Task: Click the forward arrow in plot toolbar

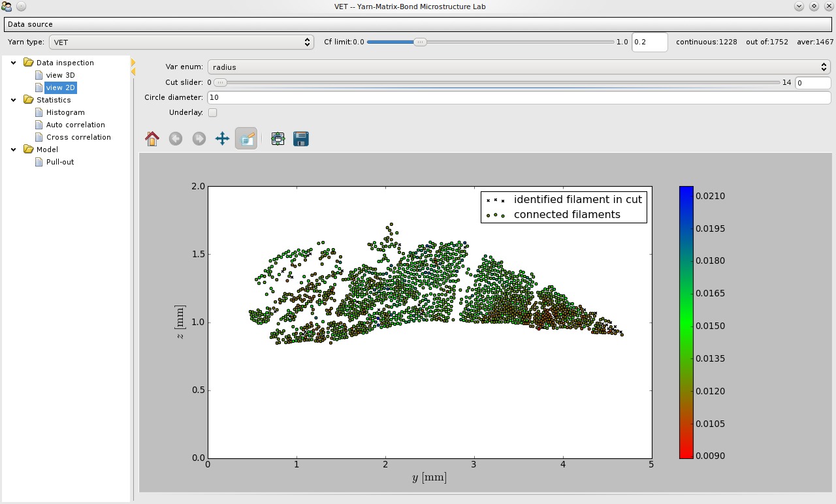Action: 199,138
